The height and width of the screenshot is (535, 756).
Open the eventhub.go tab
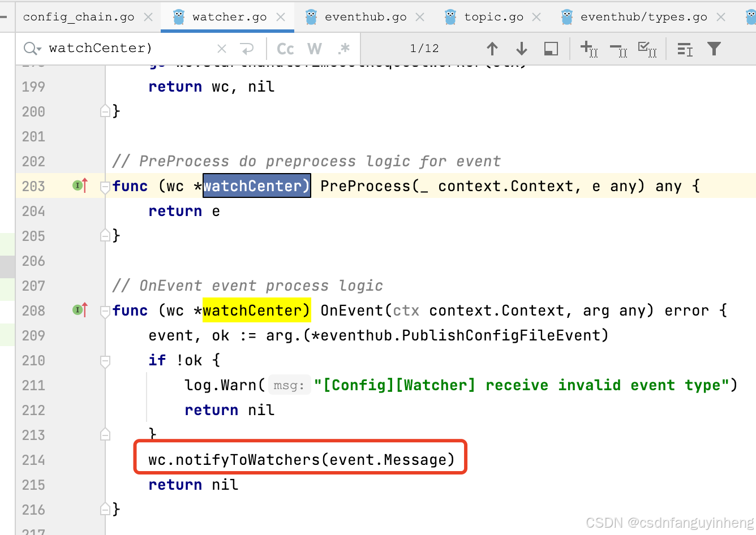(366, 17)
